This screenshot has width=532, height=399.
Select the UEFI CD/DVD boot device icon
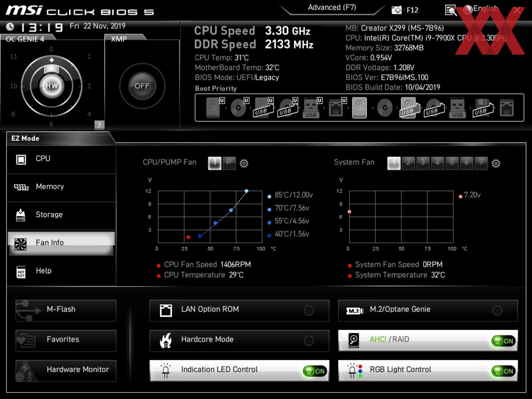239,108
